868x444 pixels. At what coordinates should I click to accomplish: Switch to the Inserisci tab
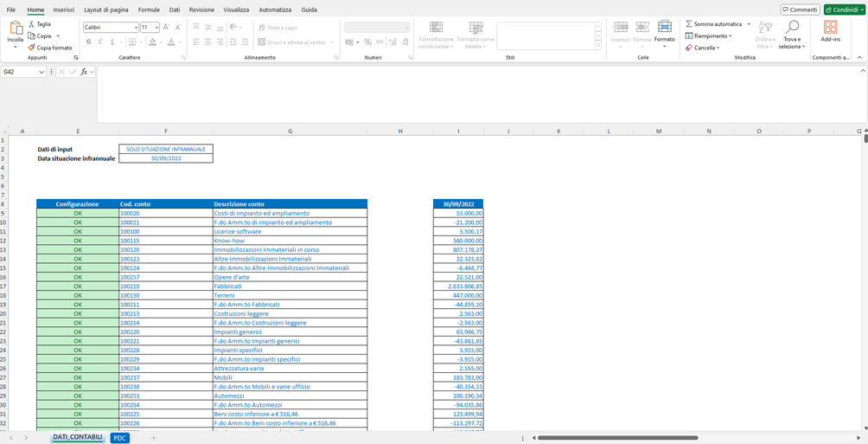click(64, 10)
